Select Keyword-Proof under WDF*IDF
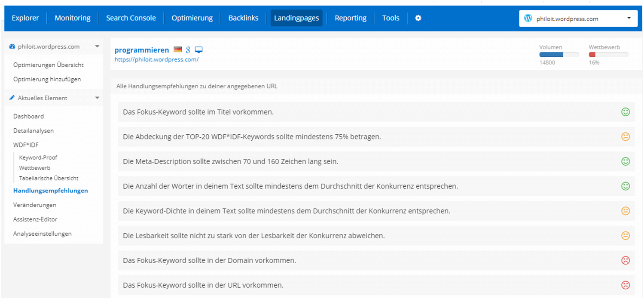 [38, 157]
